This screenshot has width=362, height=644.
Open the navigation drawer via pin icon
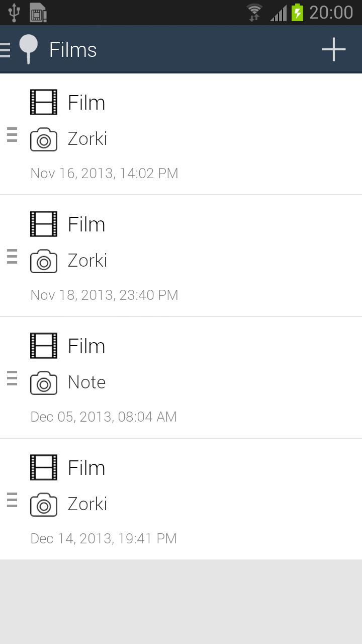click(28, 50)
